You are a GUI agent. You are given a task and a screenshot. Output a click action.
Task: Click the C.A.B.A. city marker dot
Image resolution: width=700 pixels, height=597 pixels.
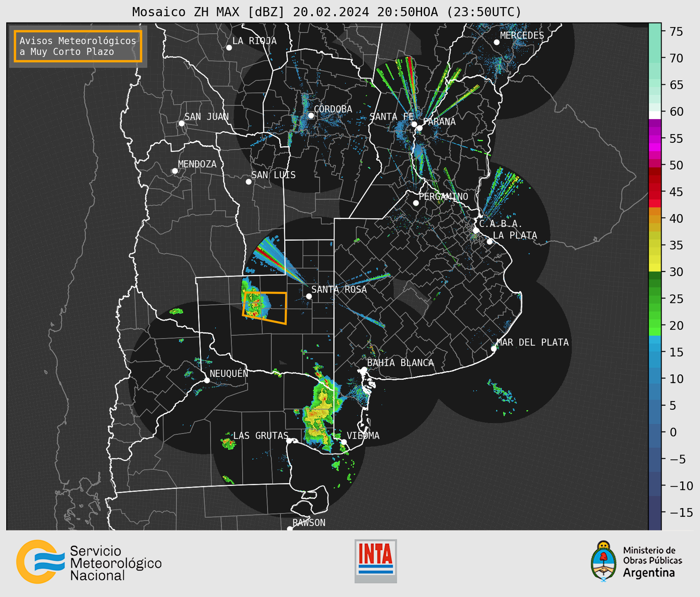pyautogui.click(x=476, y=230)
